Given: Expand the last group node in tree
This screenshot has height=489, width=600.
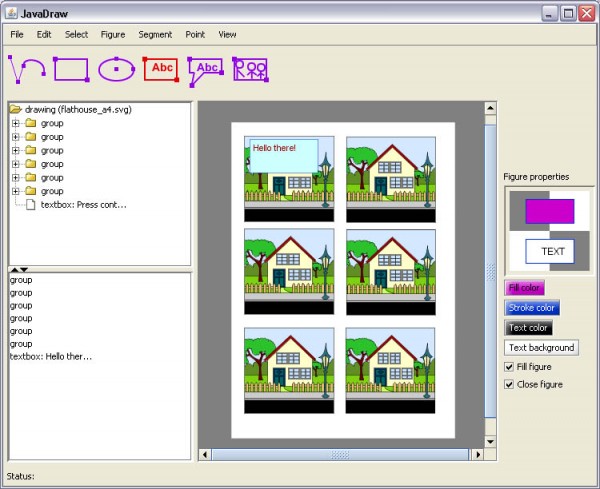Looking at the screenshot, I should tap(16, 191).
